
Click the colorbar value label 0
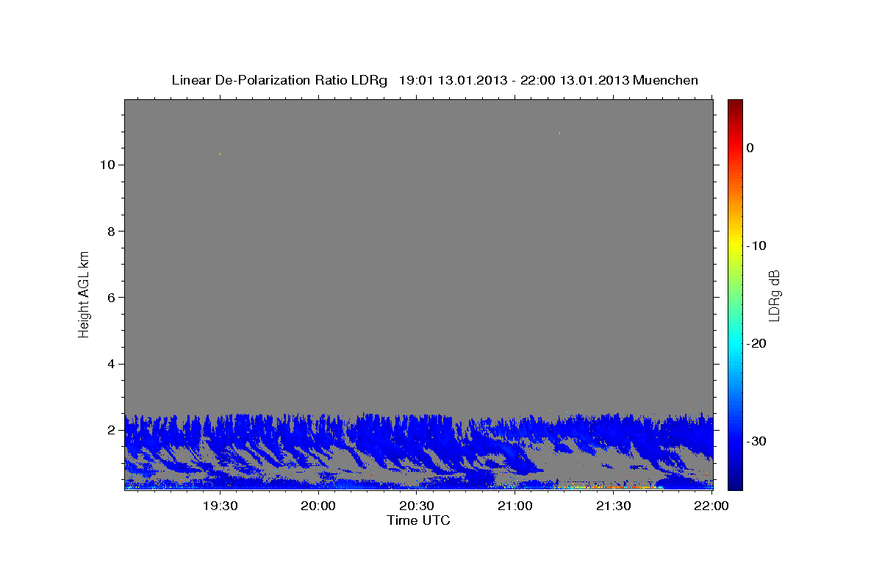click(750, 148)
